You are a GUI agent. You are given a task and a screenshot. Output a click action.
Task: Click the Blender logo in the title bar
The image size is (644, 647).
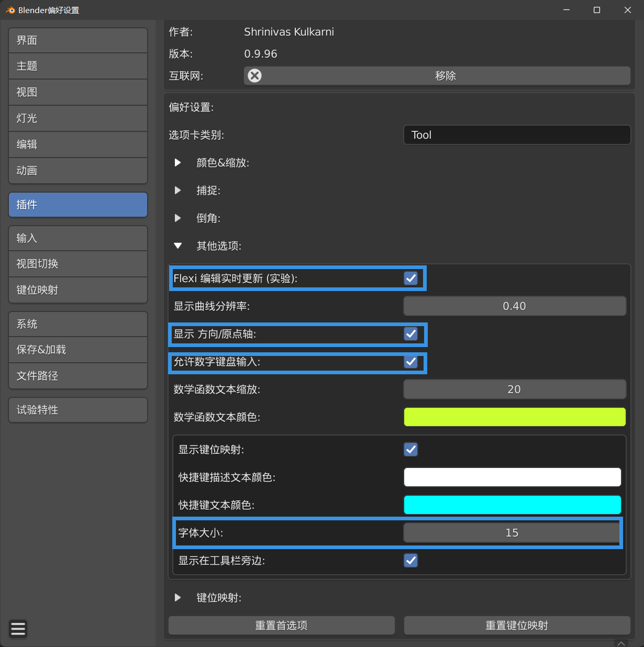coord(10,9)
